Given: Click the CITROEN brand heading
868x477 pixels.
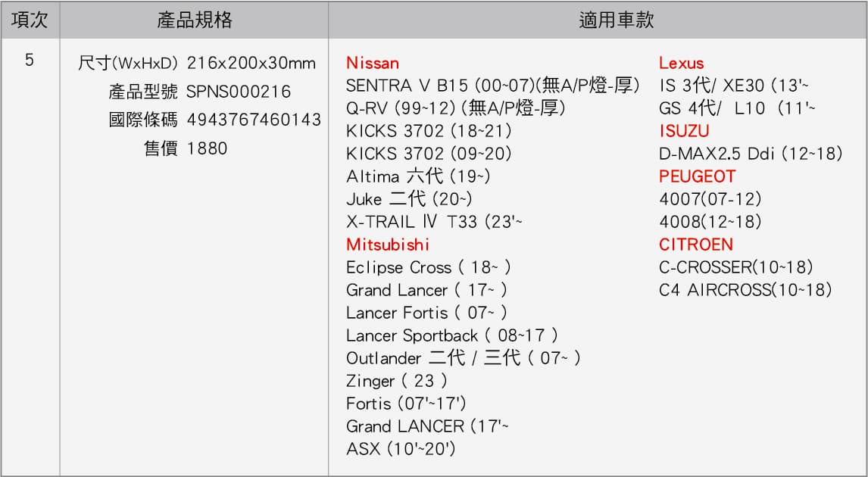Looking at the screenshot, I should (x=696, y=245).
